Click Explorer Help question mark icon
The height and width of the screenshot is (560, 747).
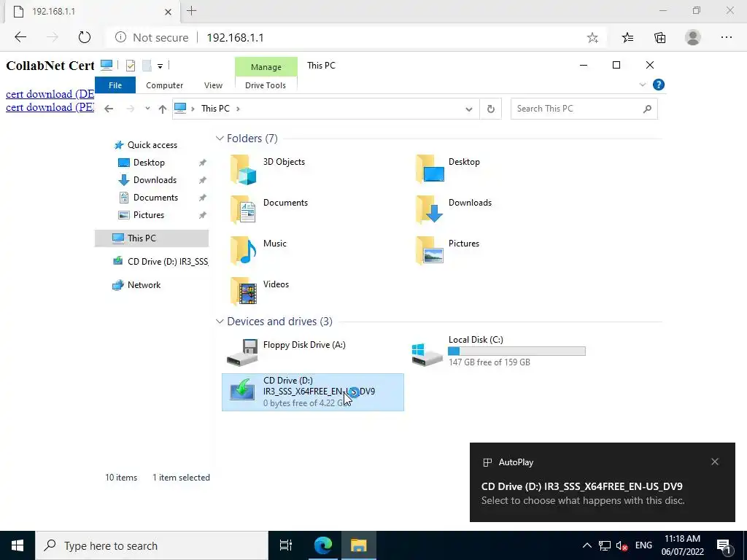tap(659, 85)
